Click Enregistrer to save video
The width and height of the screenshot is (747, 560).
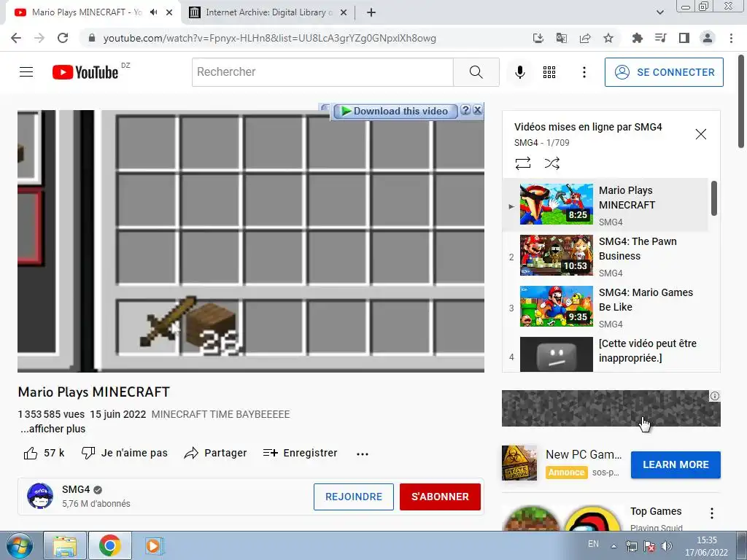point(300,453)
